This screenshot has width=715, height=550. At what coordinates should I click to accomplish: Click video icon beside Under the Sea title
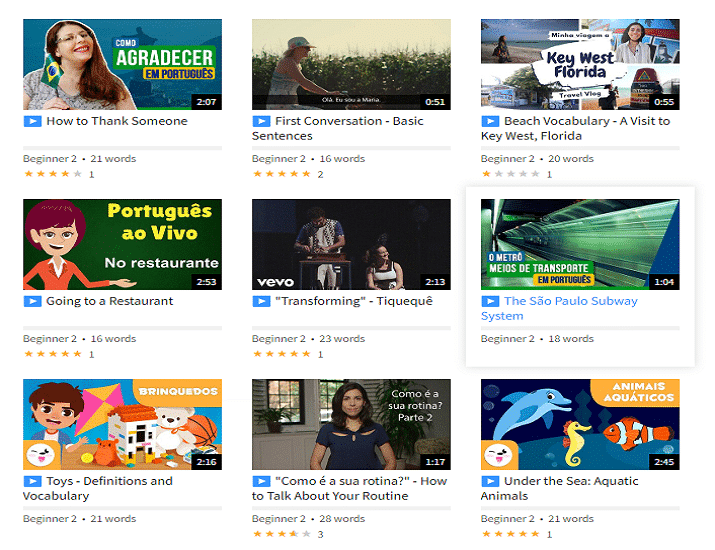pos(490,481)
